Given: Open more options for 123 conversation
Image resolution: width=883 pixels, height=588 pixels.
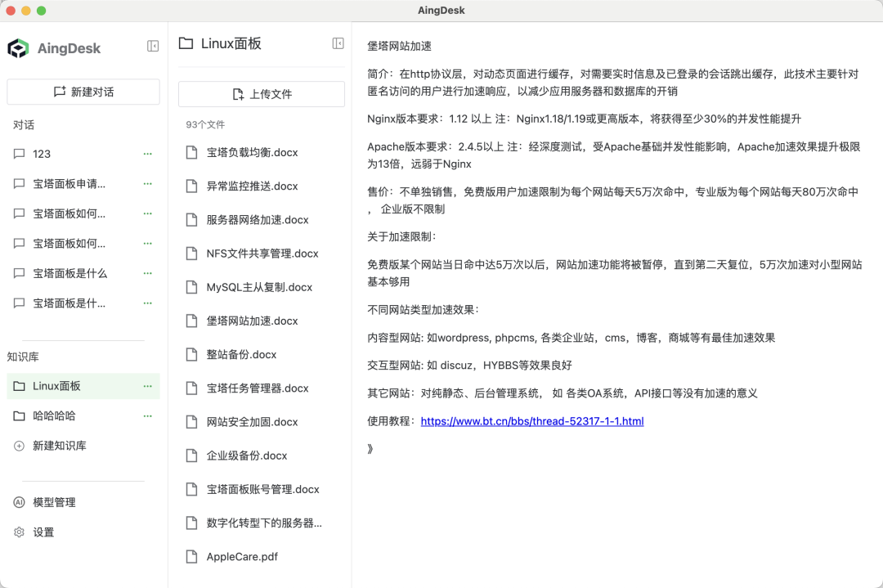Looking at the screenshot, I should (x=147, y=154).
